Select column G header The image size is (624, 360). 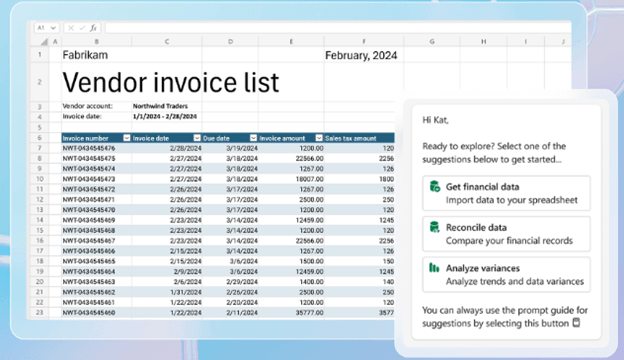(432, 41)
